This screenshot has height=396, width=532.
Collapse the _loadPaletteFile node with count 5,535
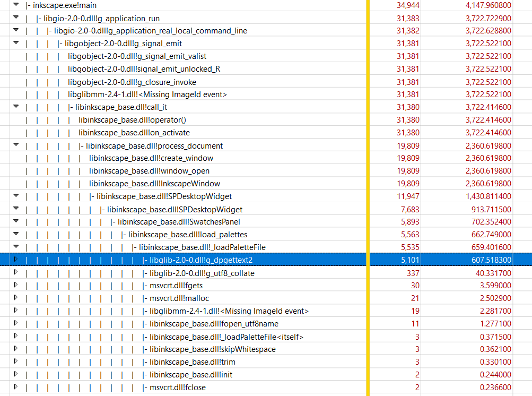(16, 246)
